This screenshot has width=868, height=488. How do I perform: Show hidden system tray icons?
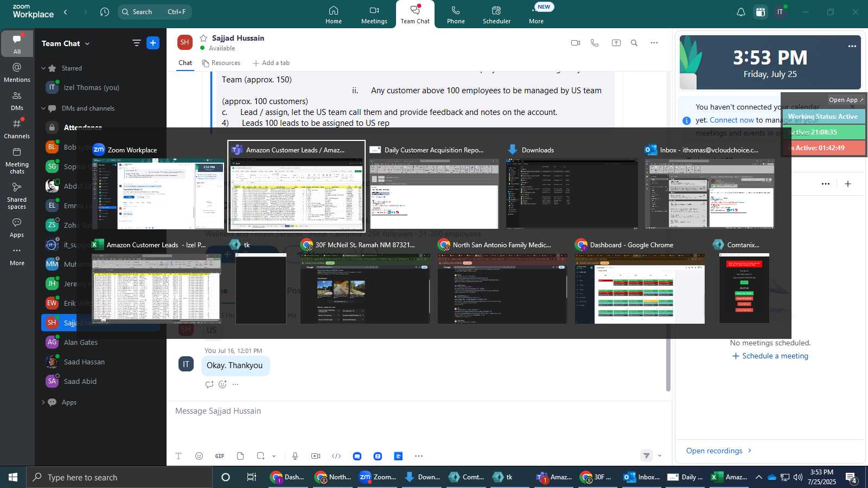point(758,477)
